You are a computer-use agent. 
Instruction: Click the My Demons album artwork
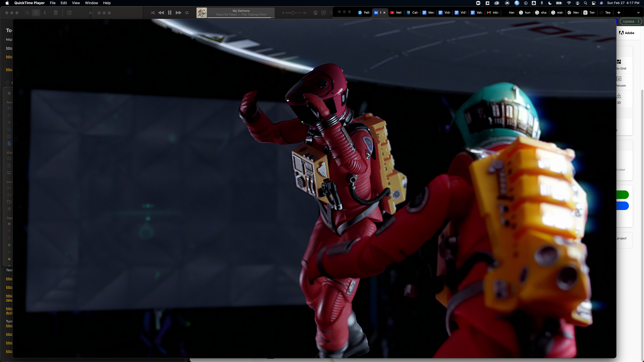click(x=201, y=13)
